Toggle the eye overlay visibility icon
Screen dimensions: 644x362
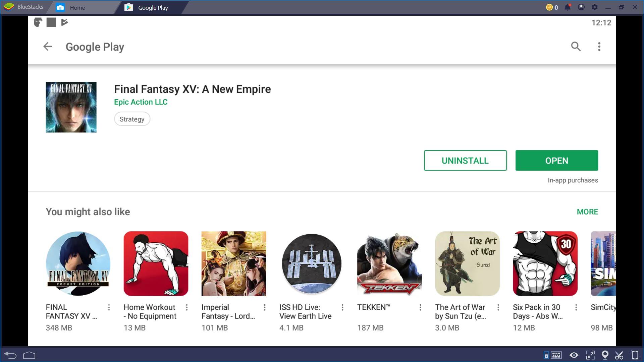574,355
